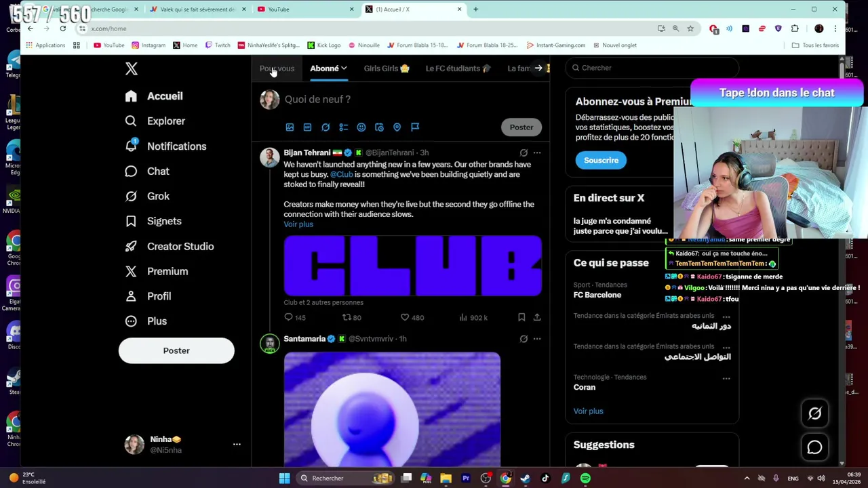
Task: Open Accueil in the left sidebar
Action: 154,96
